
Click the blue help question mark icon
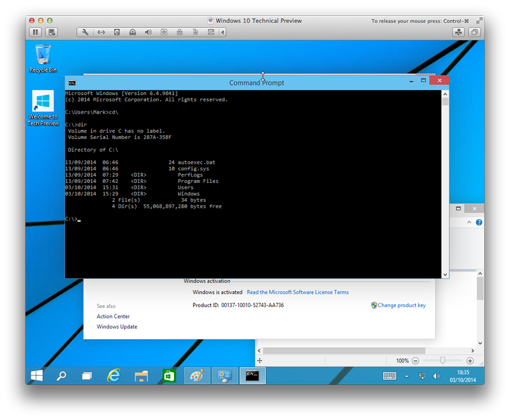click(479, 222)
